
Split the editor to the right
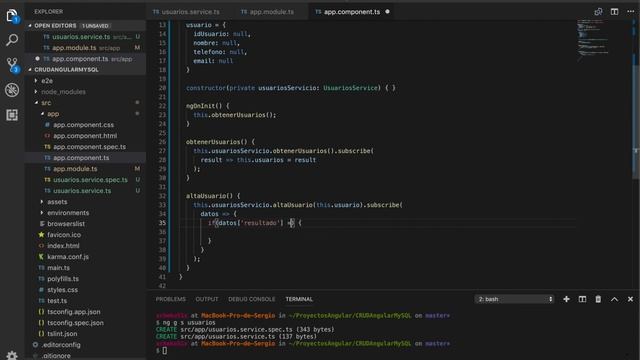614,11
